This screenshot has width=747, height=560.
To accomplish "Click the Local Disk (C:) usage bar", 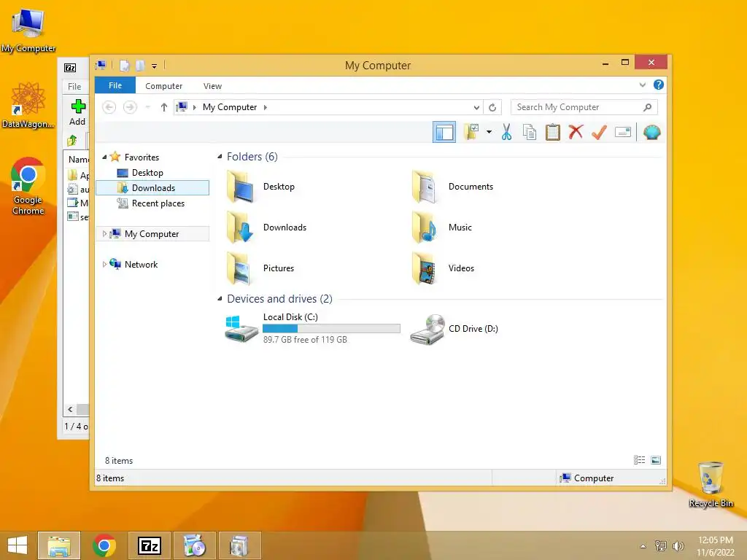I will [331, 328].
